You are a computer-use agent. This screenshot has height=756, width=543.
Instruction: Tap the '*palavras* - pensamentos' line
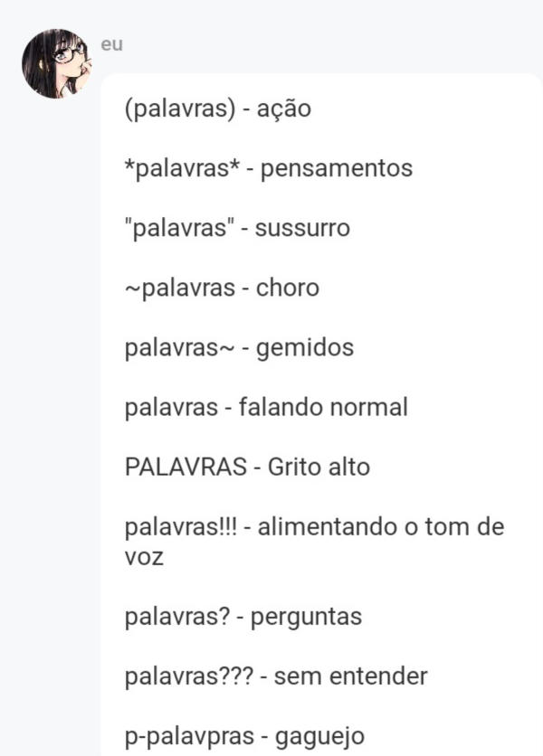tap(269, 168)
